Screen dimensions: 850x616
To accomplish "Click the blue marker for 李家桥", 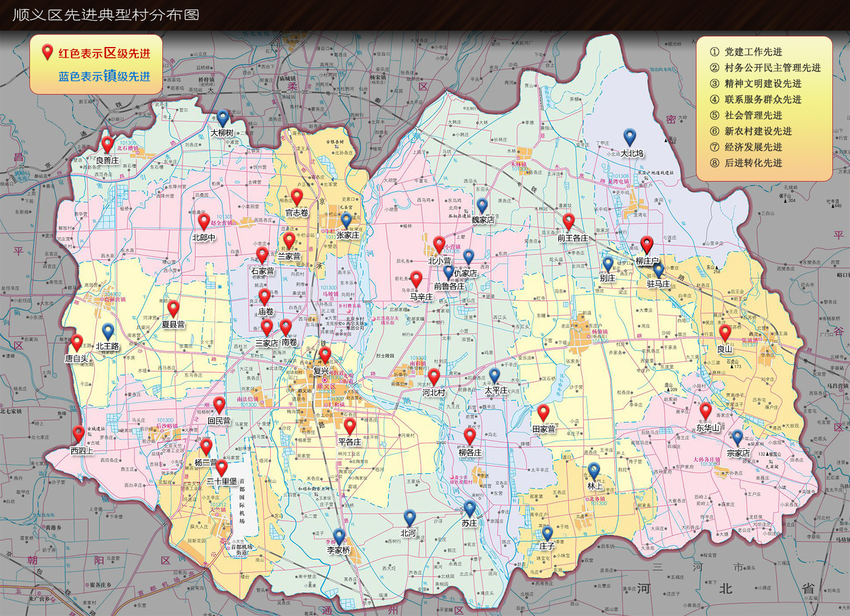I will click(x=339, y=535).
